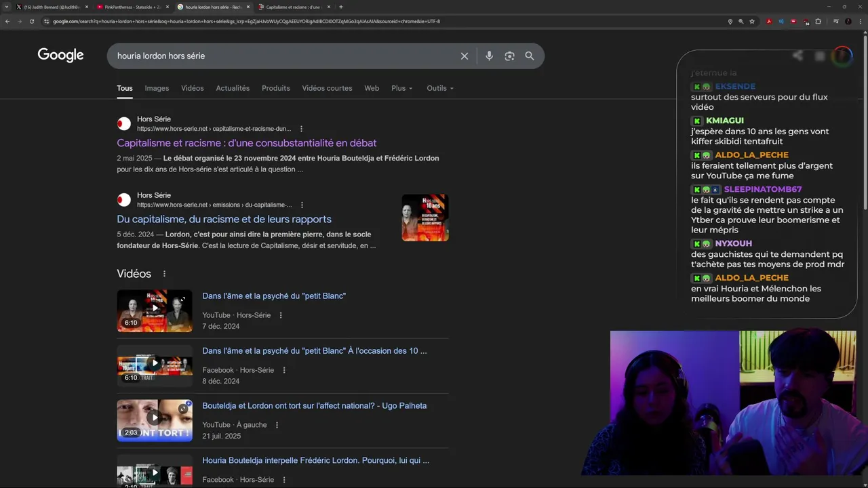The height and width of the screenshot is (488, 868).
Task: Open options for À gauche video
Action: point(277,425)
